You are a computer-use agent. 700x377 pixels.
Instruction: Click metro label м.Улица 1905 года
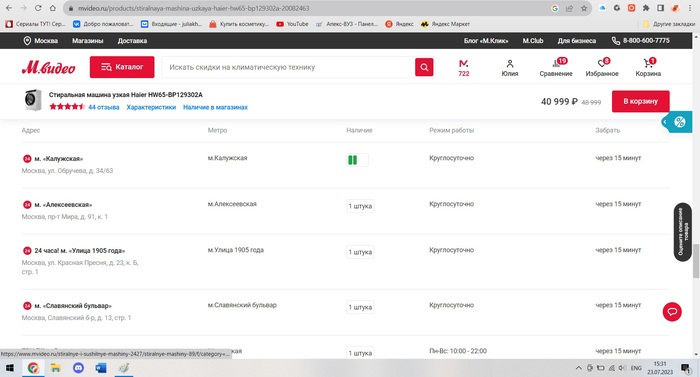(x=236, y=250)
